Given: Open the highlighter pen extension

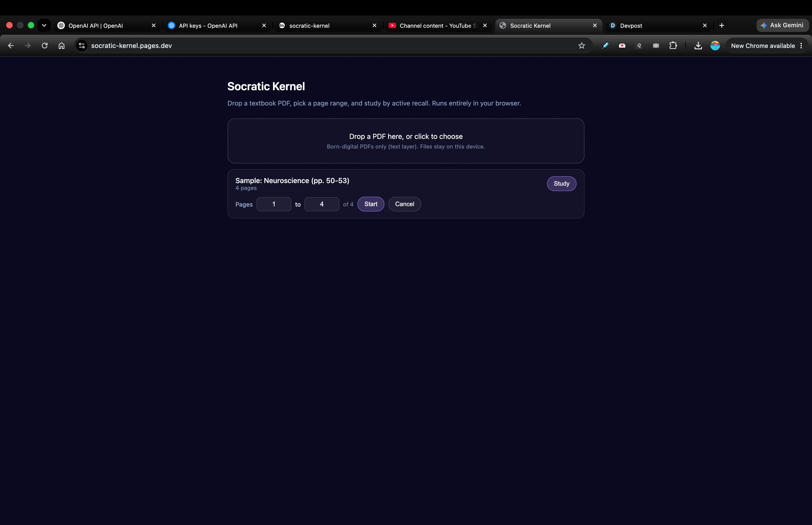Looking at the screenshot, I should pos(605,46).
